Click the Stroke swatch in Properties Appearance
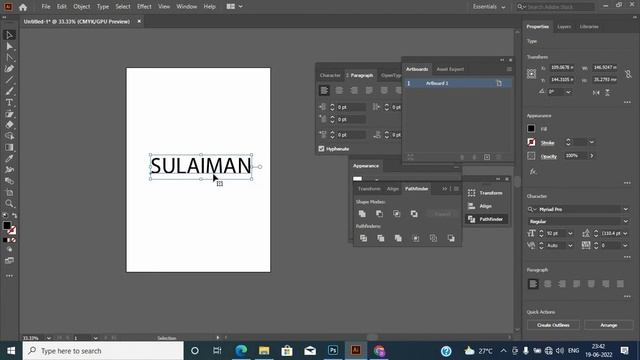The height and width of the screenshot is (360, 640). [x=531, y=142]
